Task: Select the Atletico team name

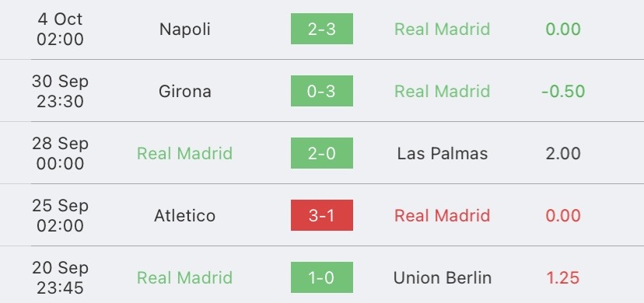Action: click(185, 216)
